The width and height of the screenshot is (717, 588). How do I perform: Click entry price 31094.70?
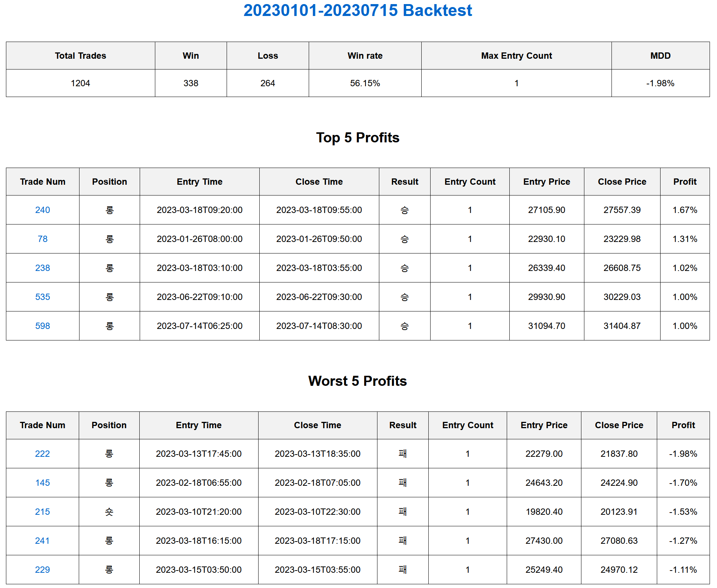click(546, 326)
